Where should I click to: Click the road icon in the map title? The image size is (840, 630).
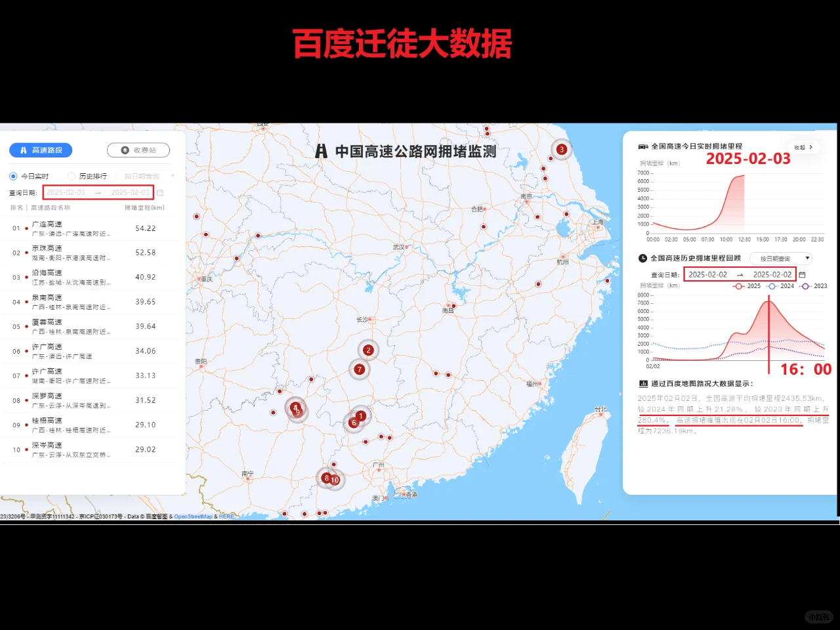pos(321,151)
